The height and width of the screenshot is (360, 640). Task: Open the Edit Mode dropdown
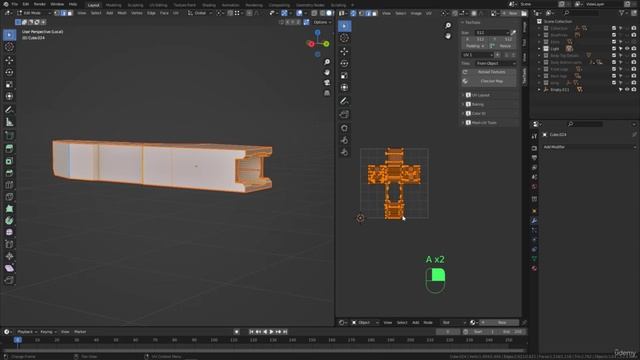(33, 13)
